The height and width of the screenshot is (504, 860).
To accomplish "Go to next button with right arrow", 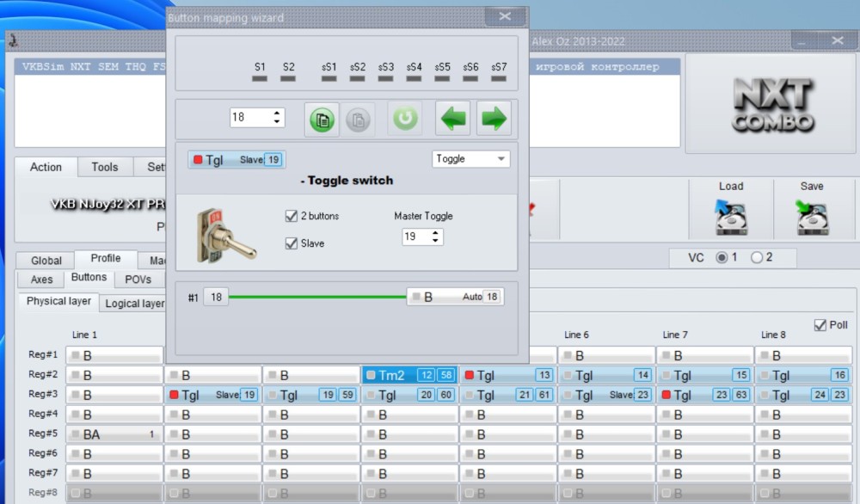I will (494, 118).
